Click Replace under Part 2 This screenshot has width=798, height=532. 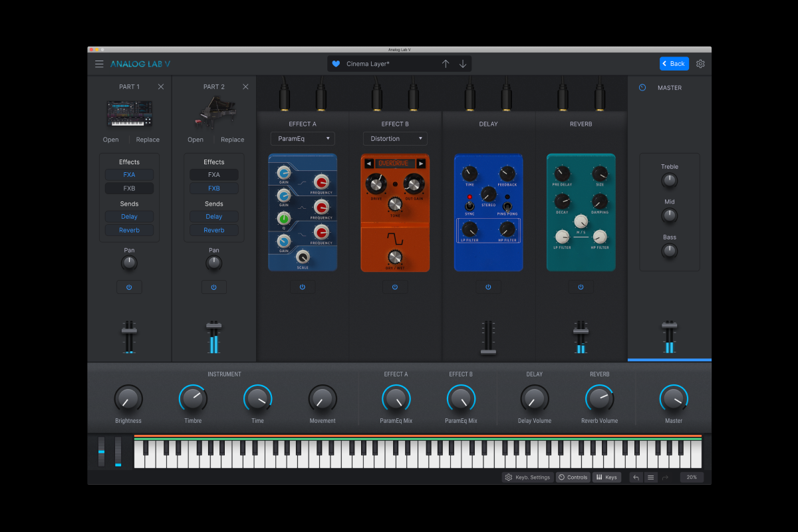[x=232, y=140]
